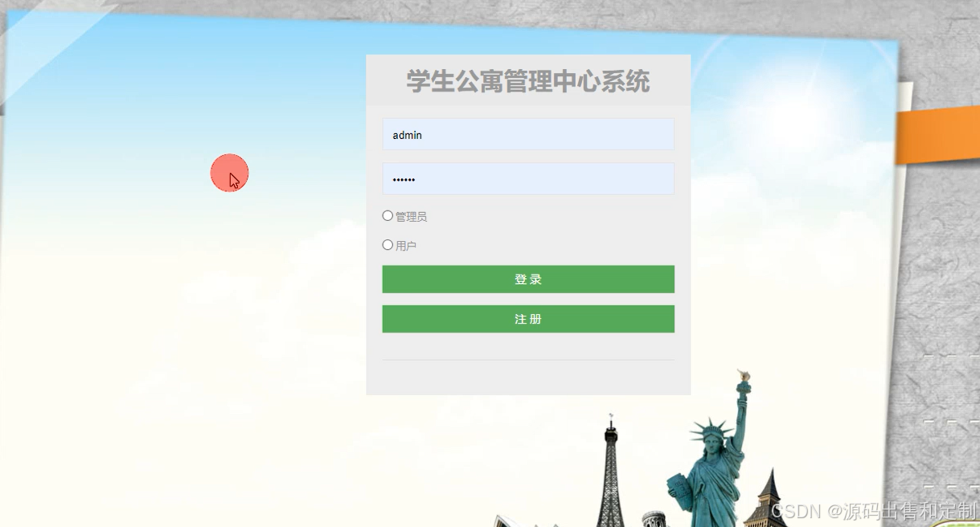980x527 pixels.
Task: Select the 用户 radio button
Action: point(387,245)
